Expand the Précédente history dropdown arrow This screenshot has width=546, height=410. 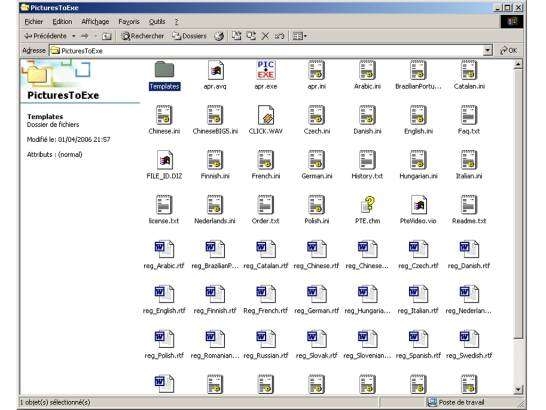tap(73, 36)
